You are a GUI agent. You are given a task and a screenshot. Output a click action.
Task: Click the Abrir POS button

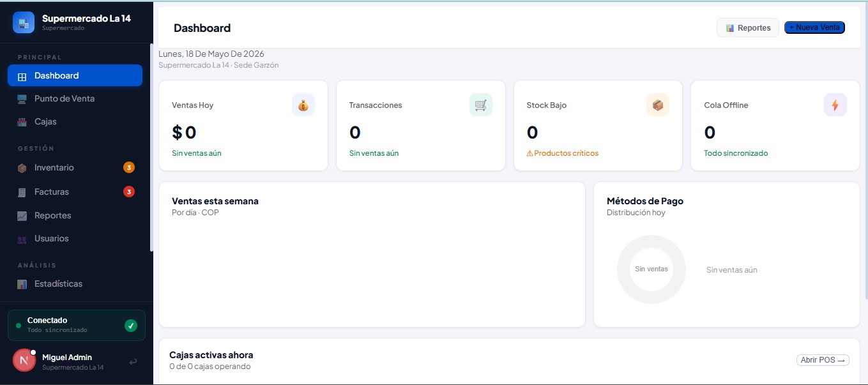pos(823,360)
